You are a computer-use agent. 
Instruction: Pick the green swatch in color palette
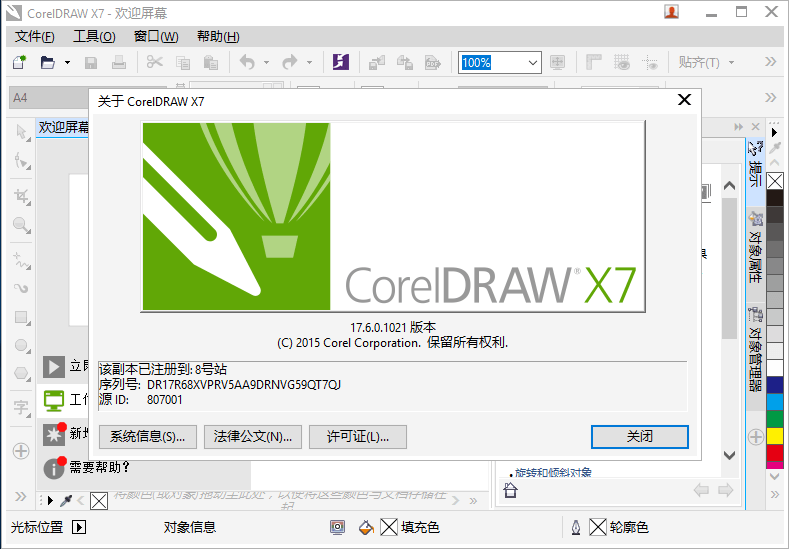pyautogui.click(x=775, y=419)
